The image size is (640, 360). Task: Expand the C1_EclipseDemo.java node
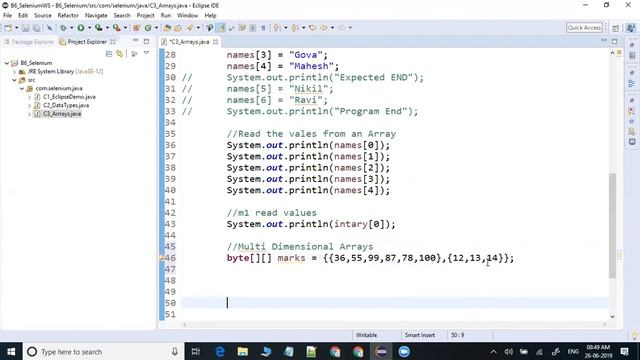pos(29,97)
